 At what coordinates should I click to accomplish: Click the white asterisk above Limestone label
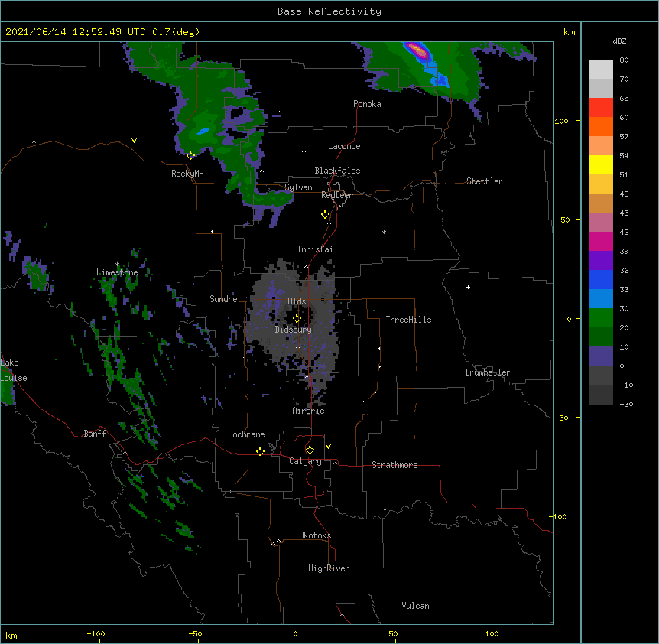click(x=117, y=264)
